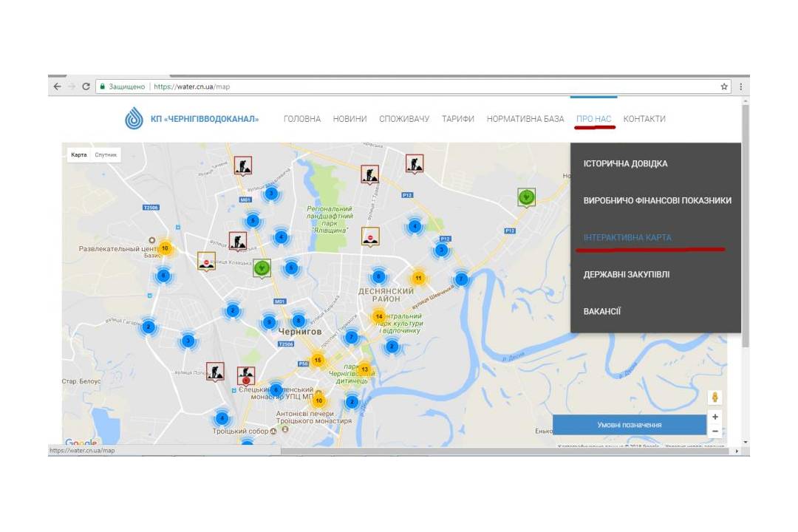Select ВИРОБНИЧО ФІНАНСОВІ ПОКАЗНИКИ in the dropdown
This screenshot has height=532, width=798.
[658, 200]
